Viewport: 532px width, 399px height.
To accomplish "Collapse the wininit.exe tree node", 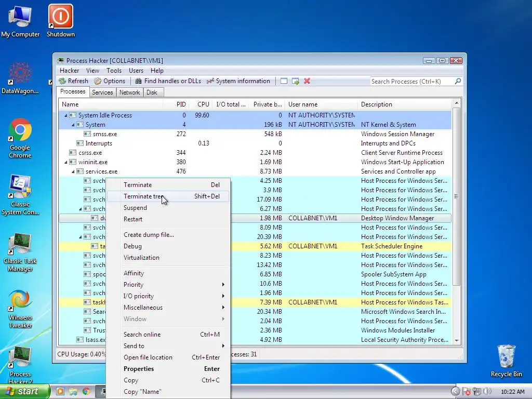I will [x=66, y=162].
